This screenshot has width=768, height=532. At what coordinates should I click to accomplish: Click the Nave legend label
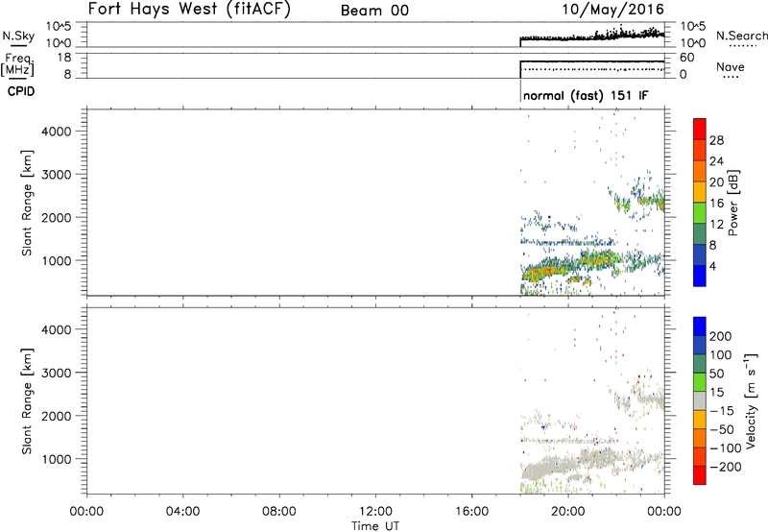731,67
